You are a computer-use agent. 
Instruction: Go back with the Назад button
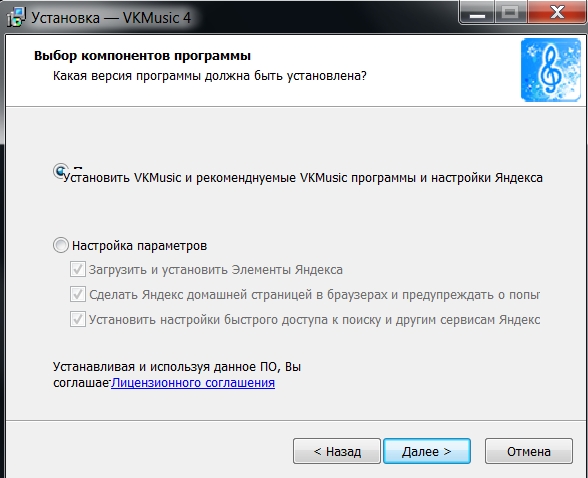point(337,451)
